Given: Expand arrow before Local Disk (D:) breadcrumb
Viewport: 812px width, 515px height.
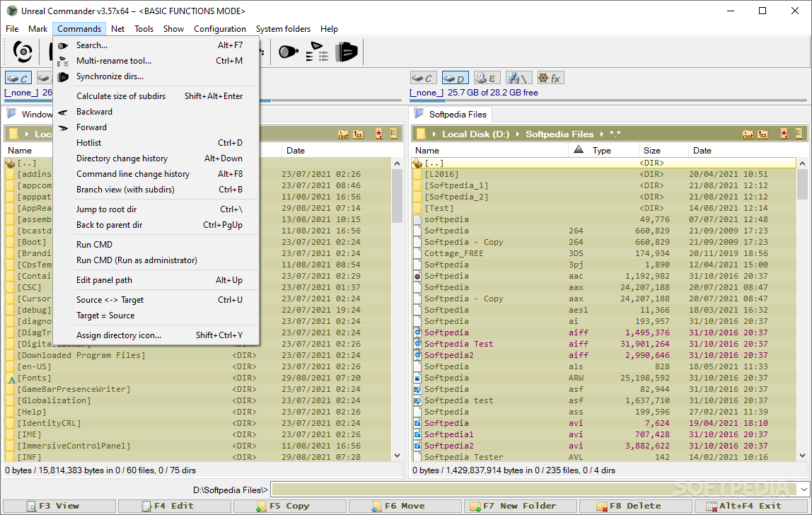Looking at the screenshot, I should coord(434,134).
